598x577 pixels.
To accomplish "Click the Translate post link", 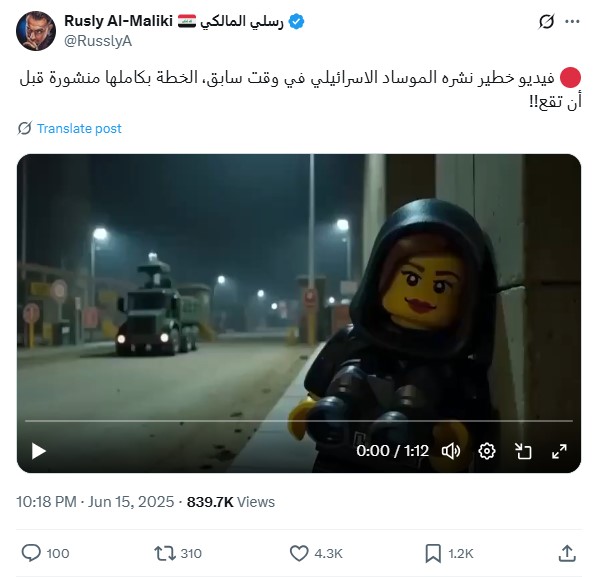I will click(x=79, y=129).
